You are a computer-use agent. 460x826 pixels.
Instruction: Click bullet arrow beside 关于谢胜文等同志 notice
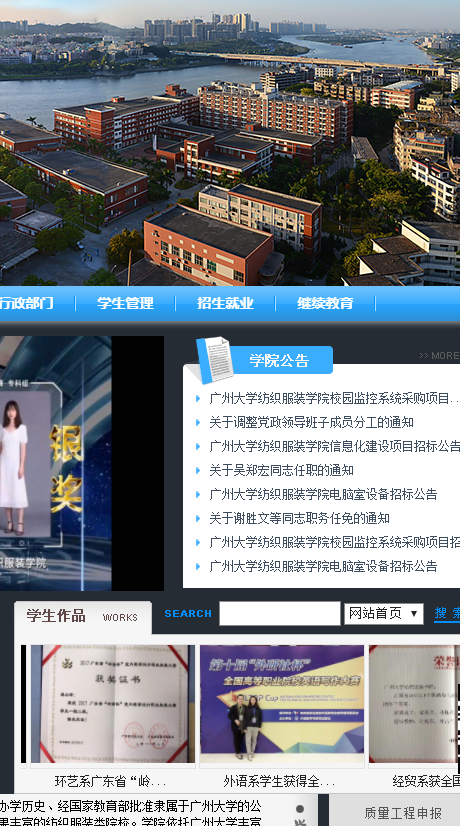click(198, 518)
